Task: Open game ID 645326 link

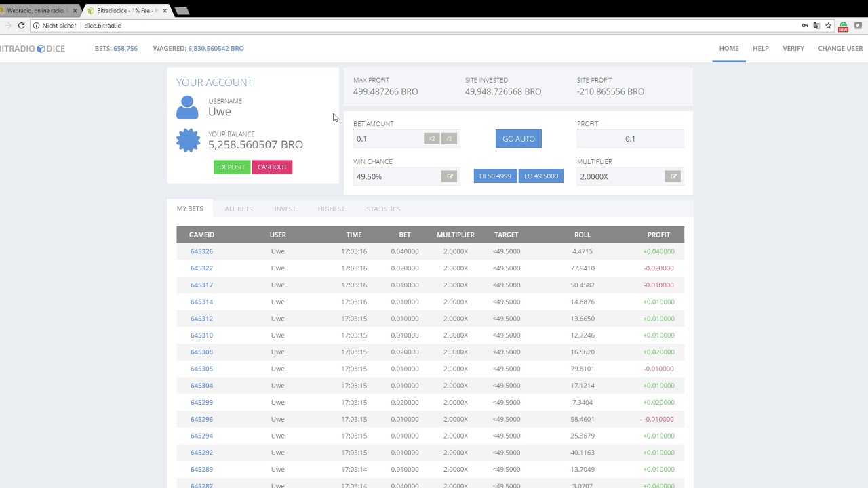Action: pyautogui.click(x=201, y=251)
